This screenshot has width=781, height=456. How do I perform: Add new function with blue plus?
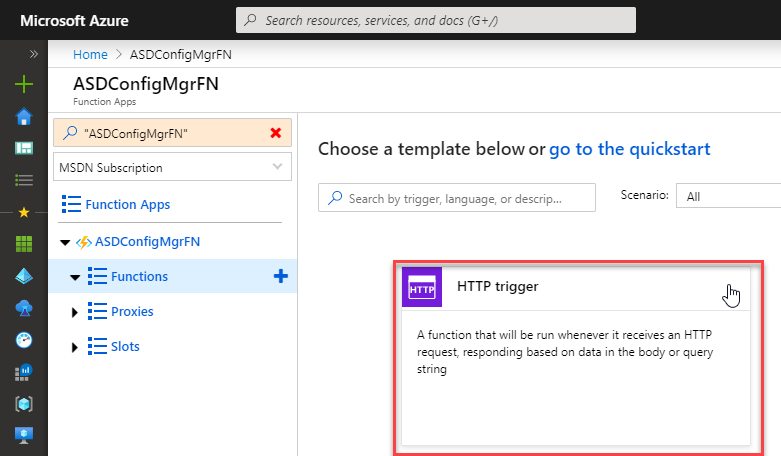click(281, 276)
